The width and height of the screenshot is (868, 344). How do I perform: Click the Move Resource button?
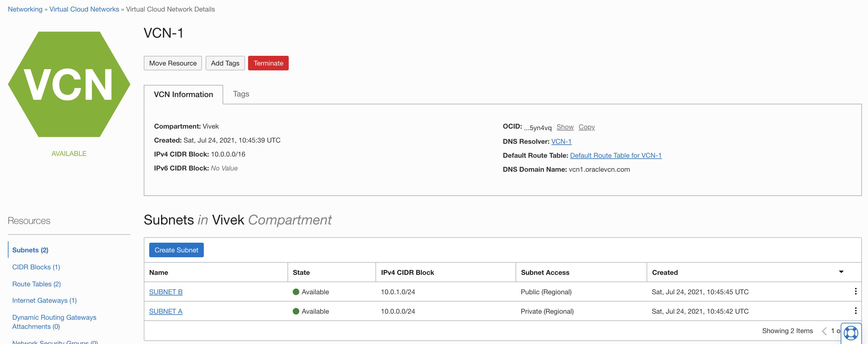pos(173,63)
